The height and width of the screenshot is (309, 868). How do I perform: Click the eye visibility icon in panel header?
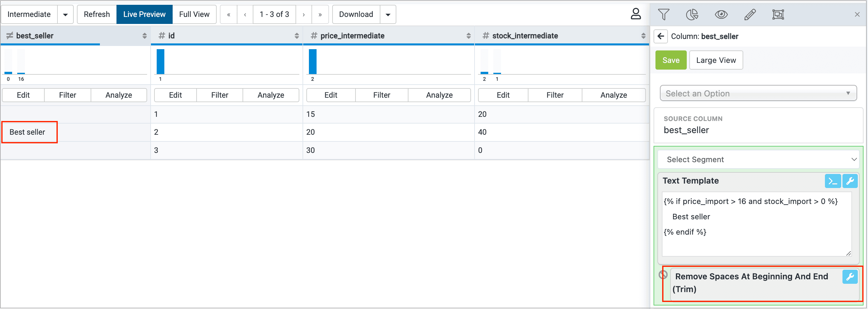tap(721, 14)
